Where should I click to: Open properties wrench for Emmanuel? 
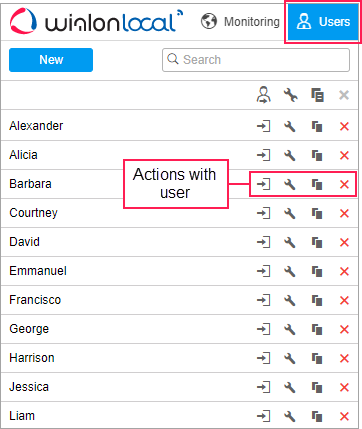[290, 271]
